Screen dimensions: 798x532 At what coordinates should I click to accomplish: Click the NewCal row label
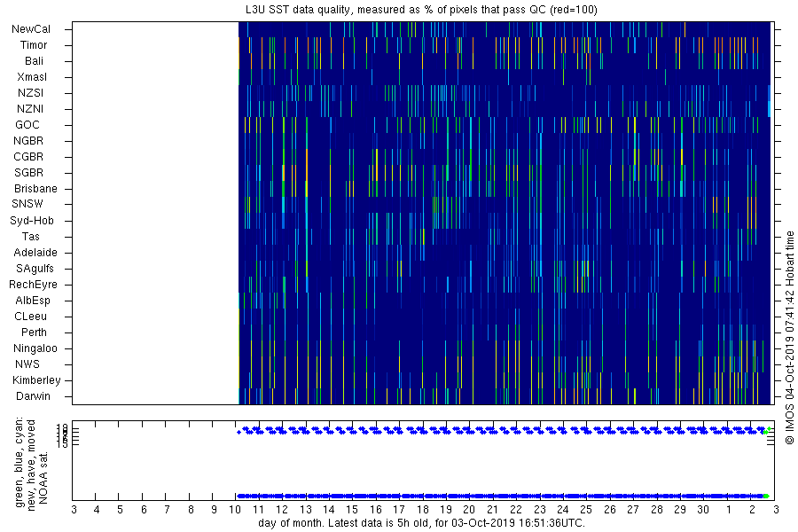[31, 29]
